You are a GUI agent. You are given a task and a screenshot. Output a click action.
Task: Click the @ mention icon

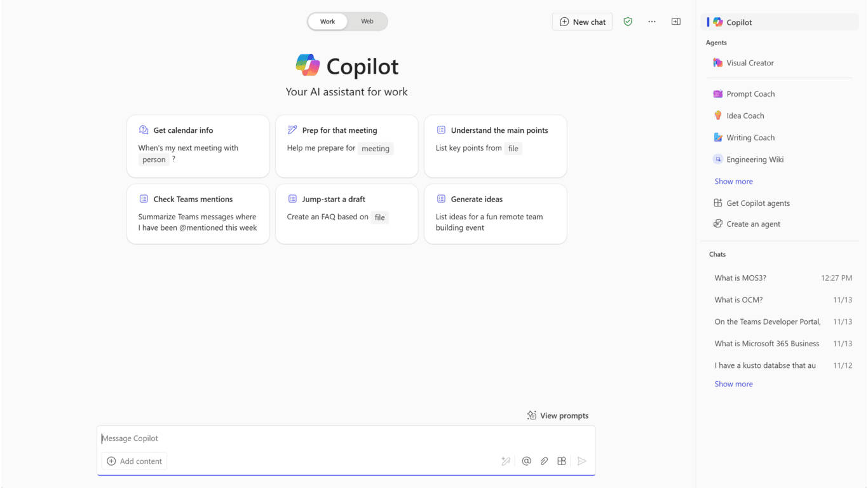(526, 461)
